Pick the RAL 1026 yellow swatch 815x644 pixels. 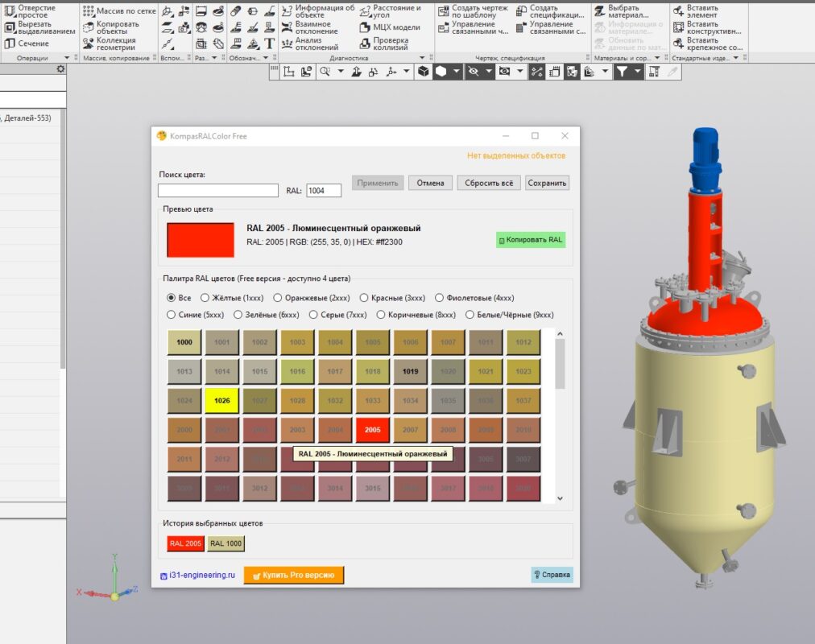click(221, 400)
